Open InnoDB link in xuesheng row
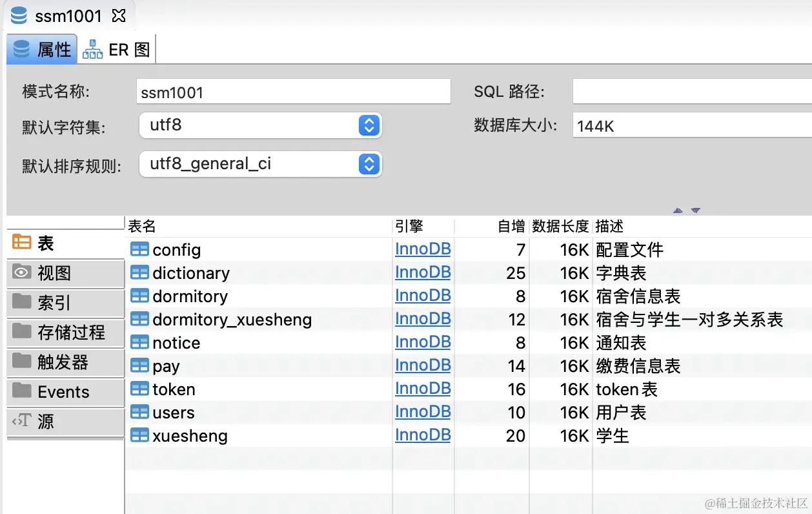This screenshot has height=514, width=812. 423,436
